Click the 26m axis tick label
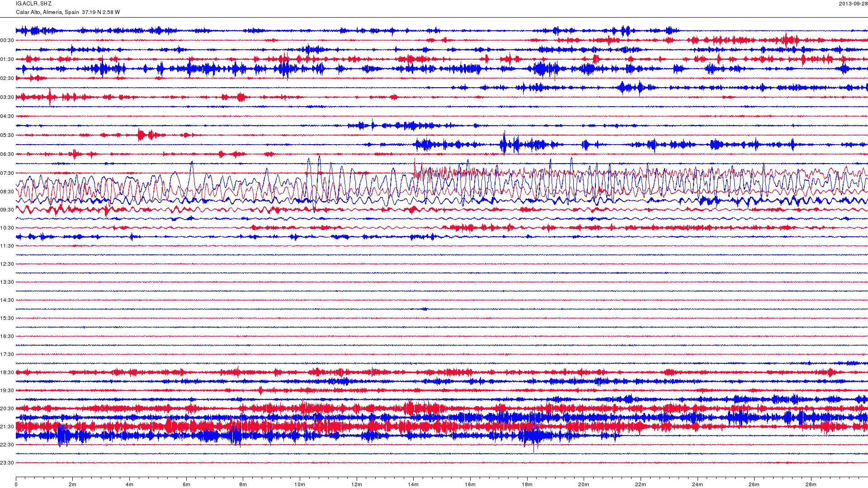Screen dimensions: 868x488 coord(754,485)
